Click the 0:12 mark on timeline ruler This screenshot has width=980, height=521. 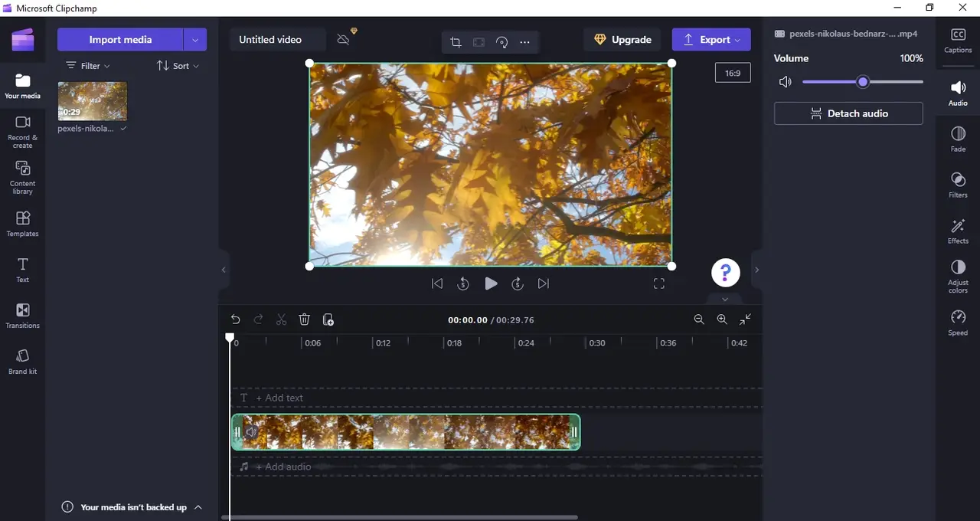383,342
